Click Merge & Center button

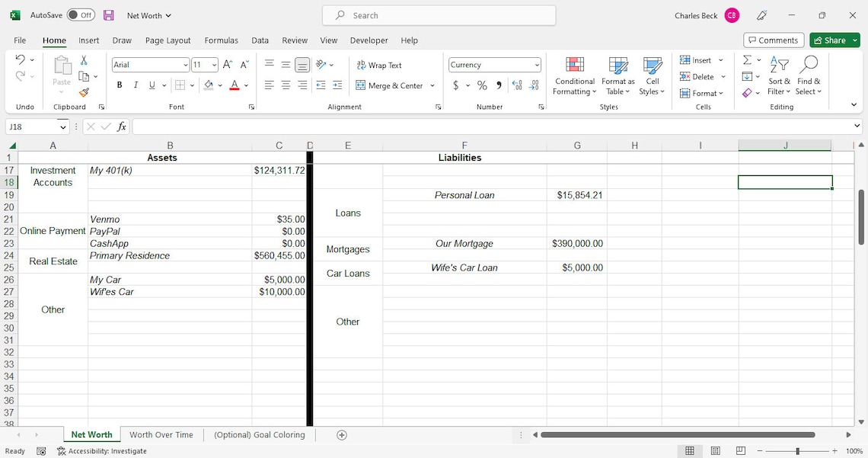pos(390,85)
